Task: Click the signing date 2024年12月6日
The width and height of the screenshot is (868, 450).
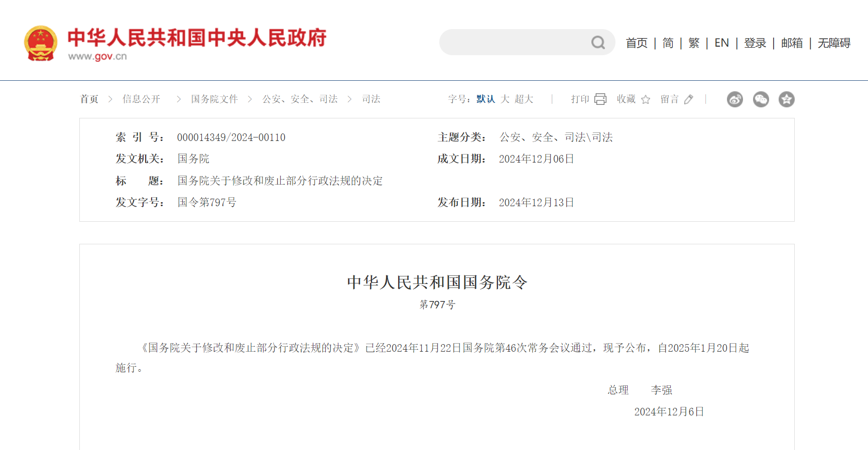Action: click(669, 412)
